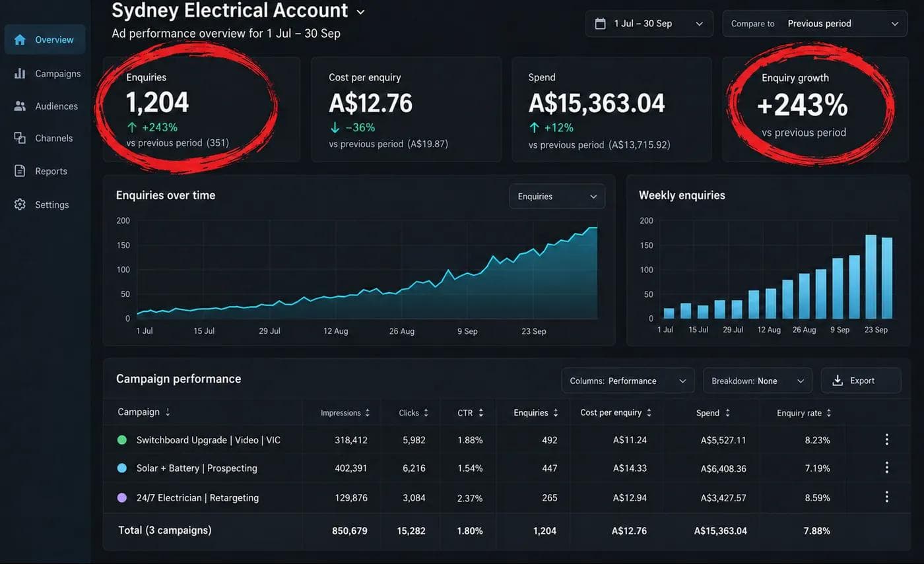Open the Enquiries metric dropdown on chart
Viewport: 924px width, 564px height.
[x=557, y=197]
